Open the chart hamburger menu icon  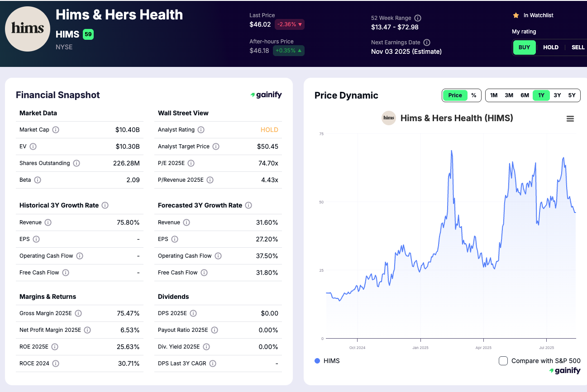[x=570, y=118]
